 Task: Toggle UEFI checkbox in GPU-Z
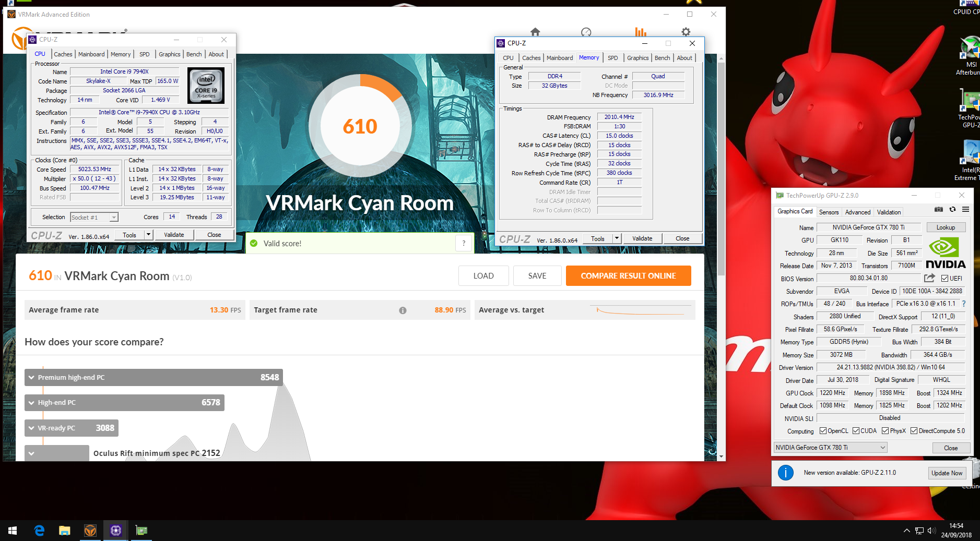coord(945,279)
